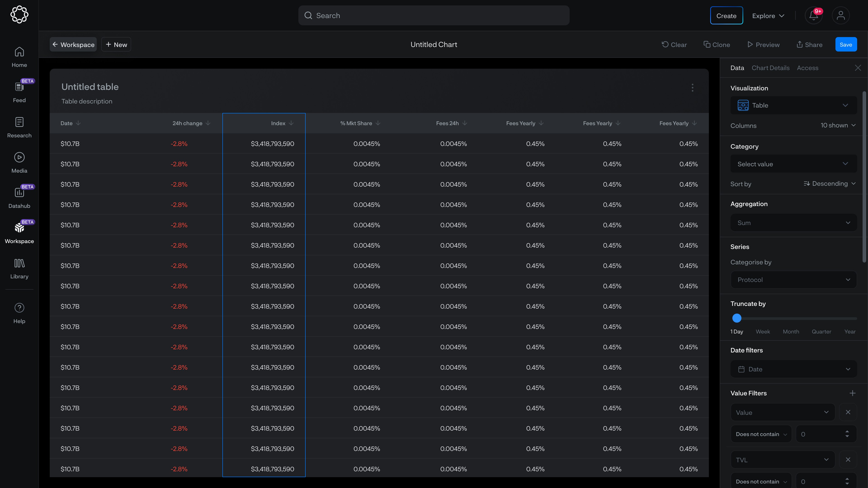Add a new value filter with plus icon
Image resolution: width=868 pixels, height=488 pixels.
[x=852, y=393]
